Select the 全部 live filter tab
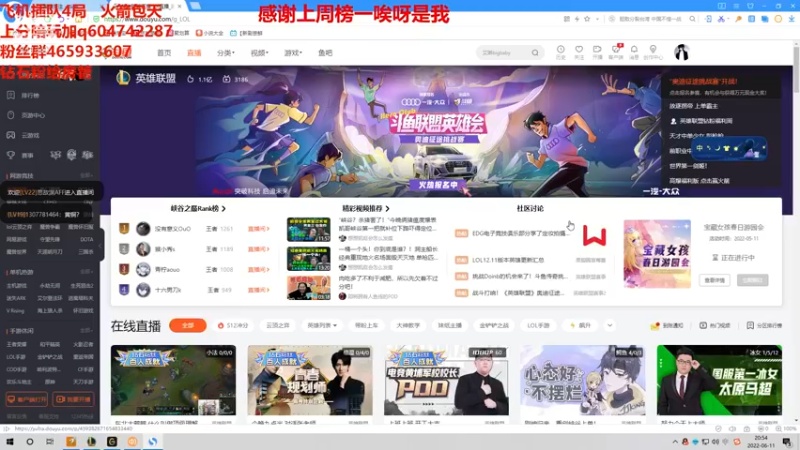Viewport: 800px width, 450px height. 188,326
